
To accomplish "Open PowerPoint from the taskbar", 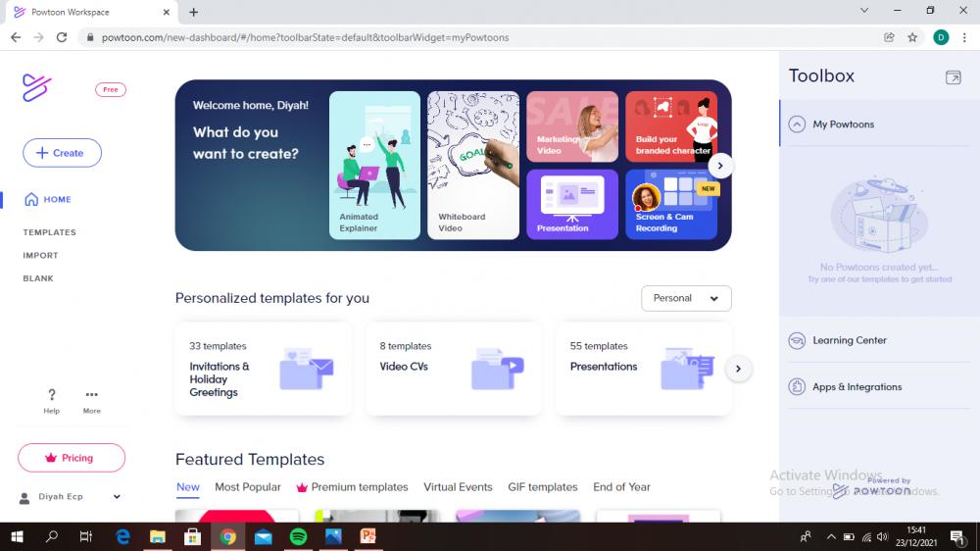I will click(368, 536).
